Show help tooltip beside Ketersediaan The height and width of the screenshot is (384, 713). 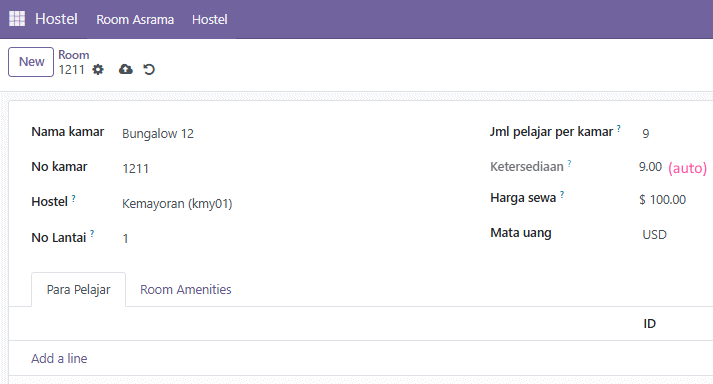[569, 163]
